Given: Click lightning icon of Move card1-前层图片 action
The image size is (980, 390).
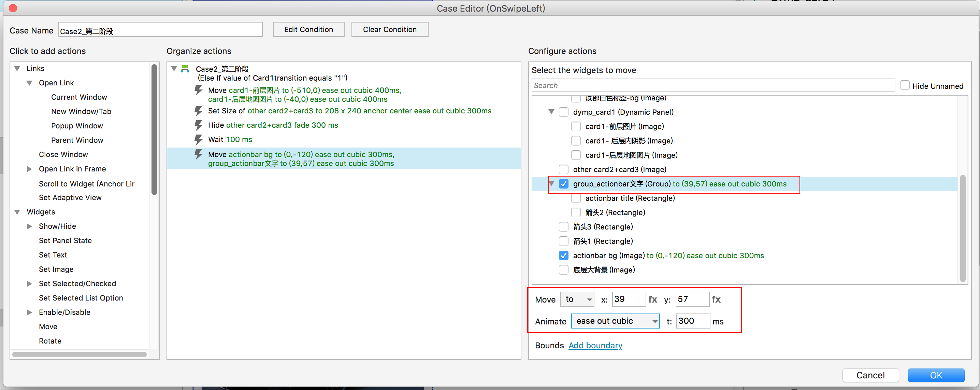Looking at the screenshot, I should click(198, 90).
